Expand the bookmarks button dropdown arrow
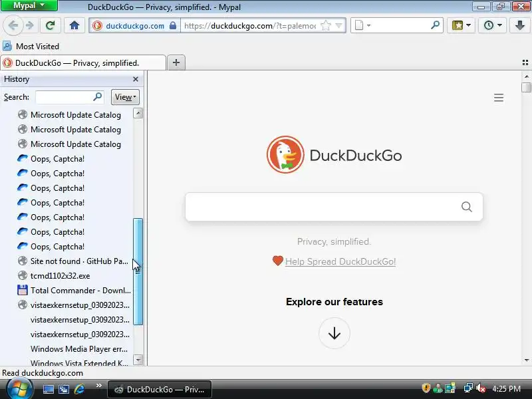The height and width of the screenshot is (399, 532). pyautogui.click(x=469, y=25)
